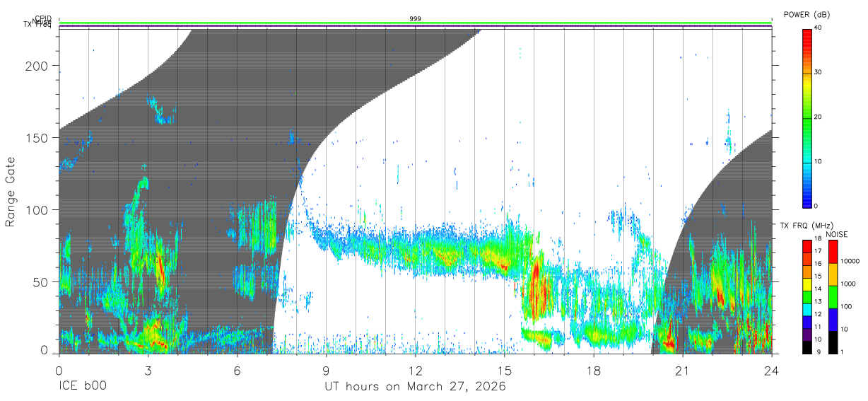Click the POWER (dB) colorbar title
The image size is (868, 401).
[807, 15]
